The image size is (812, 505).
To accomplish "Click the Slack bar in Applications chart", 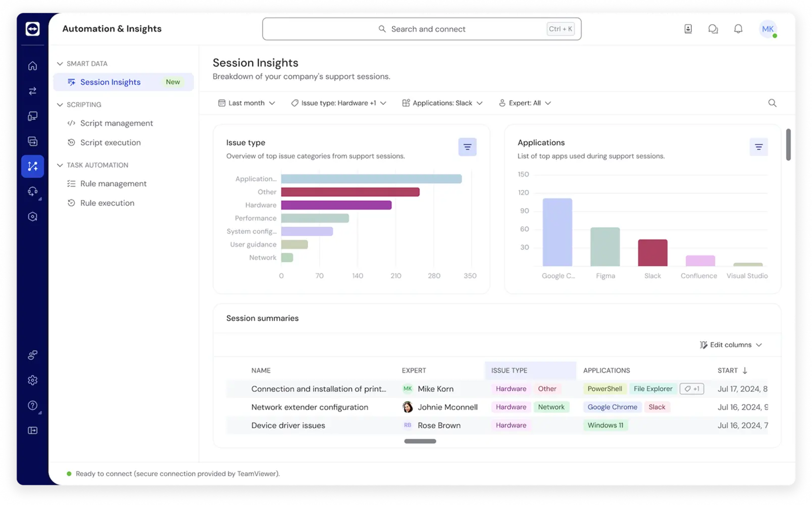I will click(652, 252).
